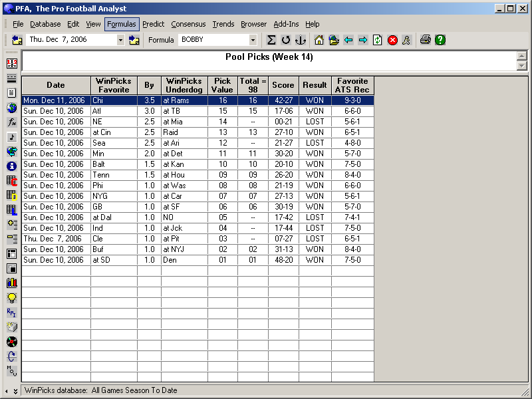Click the Date column header
This screenshot has width=532, height=399.
56,85
